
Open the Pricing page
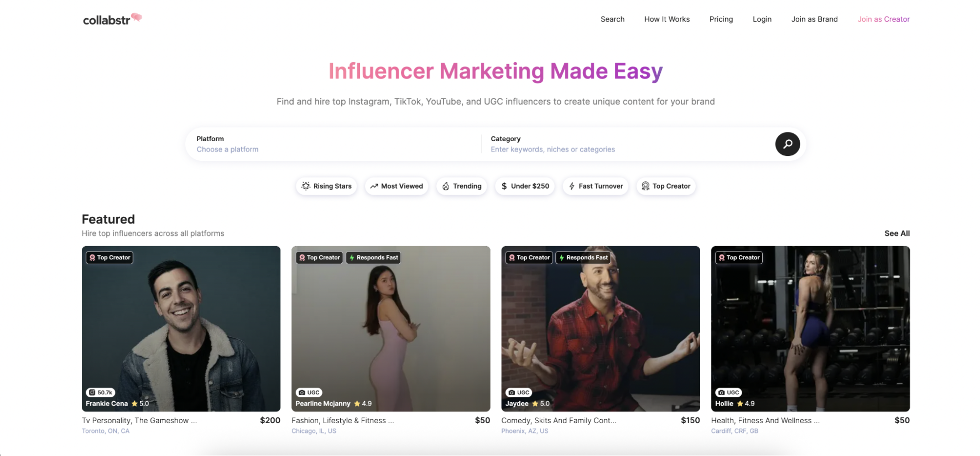[x=721, y=19]
